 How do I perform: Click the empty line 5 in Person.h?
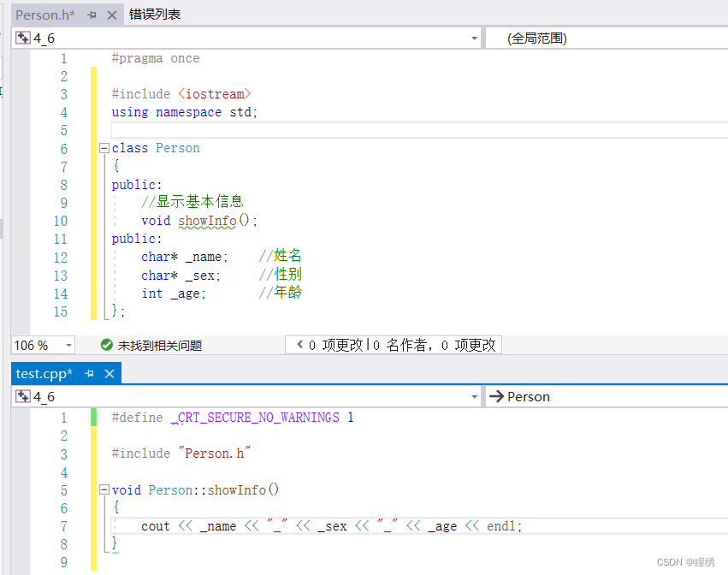(419, 131)
